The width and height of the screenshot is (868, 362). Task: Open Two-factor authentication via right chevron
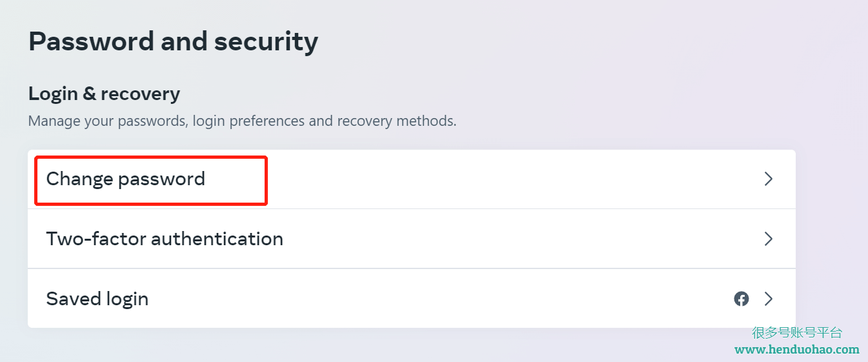769,239
